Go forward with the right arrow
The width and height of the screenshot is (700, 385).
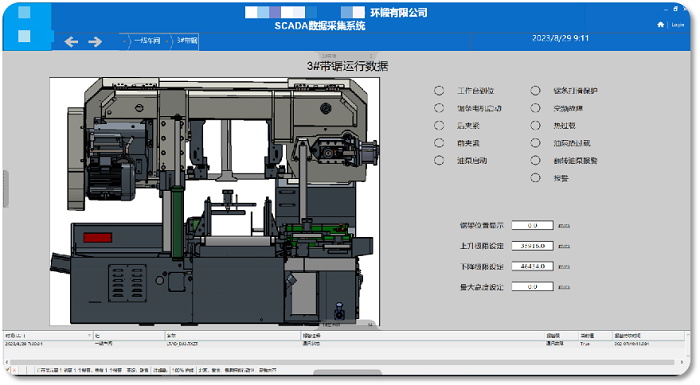95,42
